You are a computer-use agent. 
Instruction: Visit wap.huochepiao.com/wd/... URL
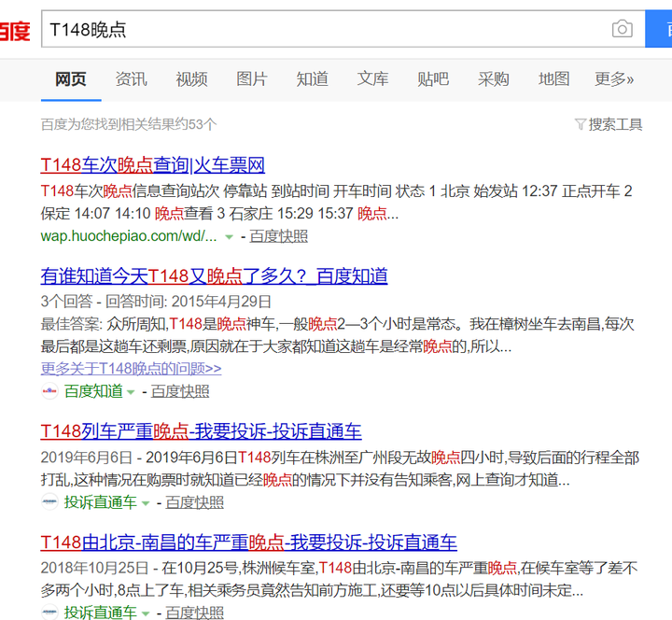[129, 236]
